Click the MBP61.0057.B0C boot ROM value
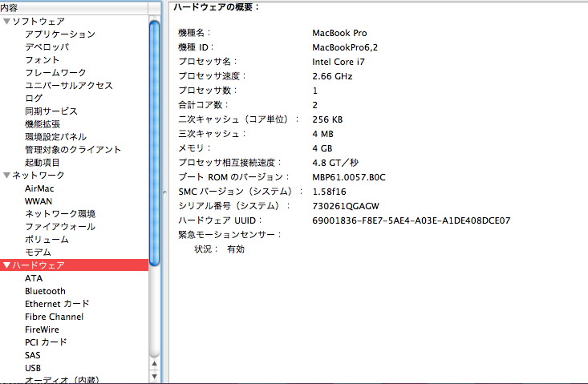 [x=349, y=177]
